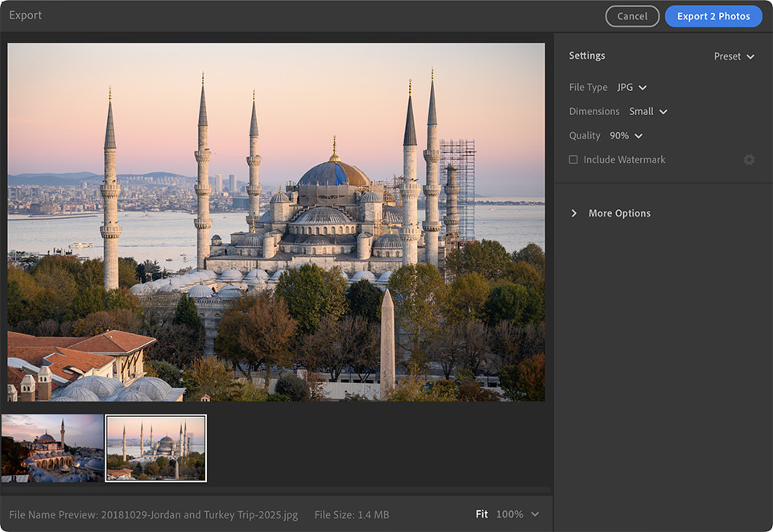Click the Settings panel heading

click(586, 56)
